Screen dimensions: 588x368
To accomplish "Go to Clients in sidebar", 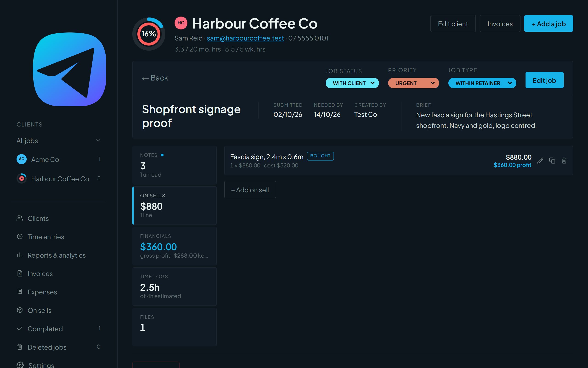I will coord(58,218).
